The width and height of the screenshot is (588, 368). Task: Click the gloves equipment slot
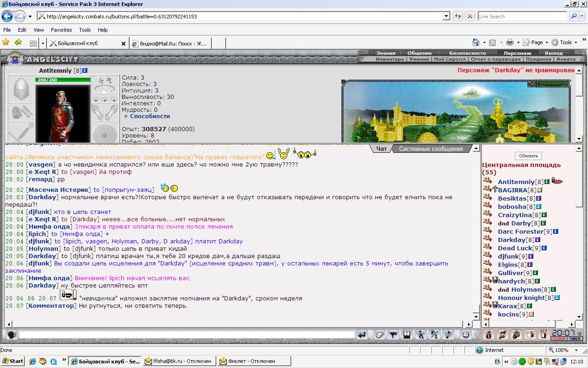[x=105, y=112]
